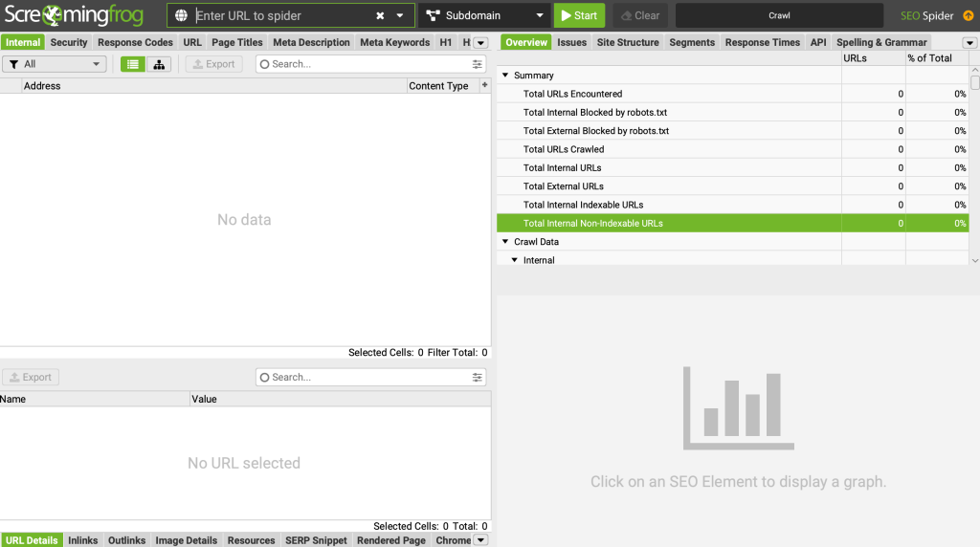Click the add column plus icon
Image resolution: width=980 pixels, height=547 pixels.
point(484,85)
